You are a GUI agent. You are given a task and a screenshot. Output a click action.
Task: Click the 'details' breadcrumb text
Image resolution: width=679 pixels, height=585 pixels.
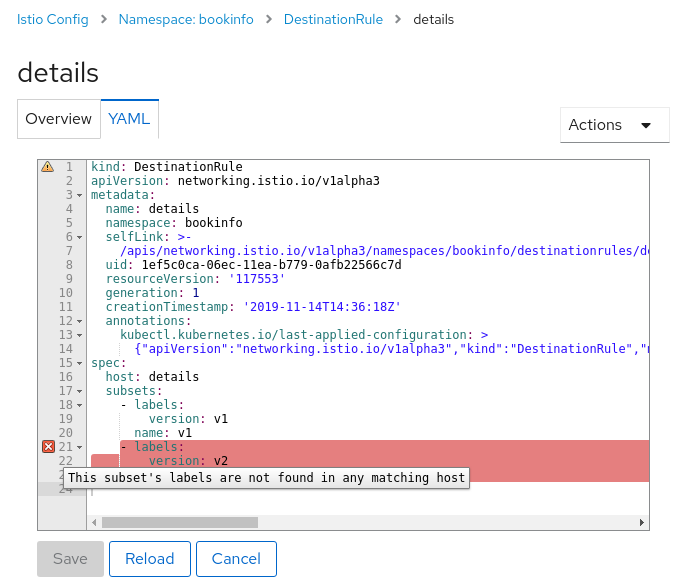point(433,19)
